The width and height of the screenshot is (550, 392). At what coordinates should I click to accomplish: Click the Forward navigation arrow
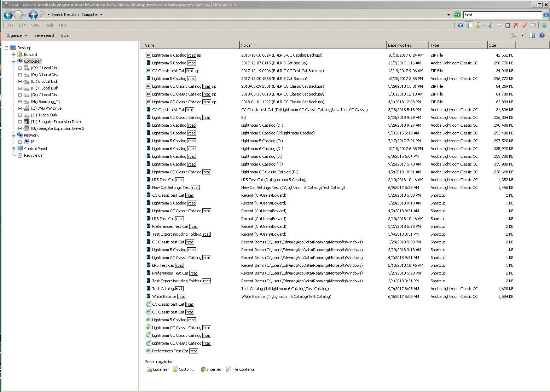click(x=18, y=15)
